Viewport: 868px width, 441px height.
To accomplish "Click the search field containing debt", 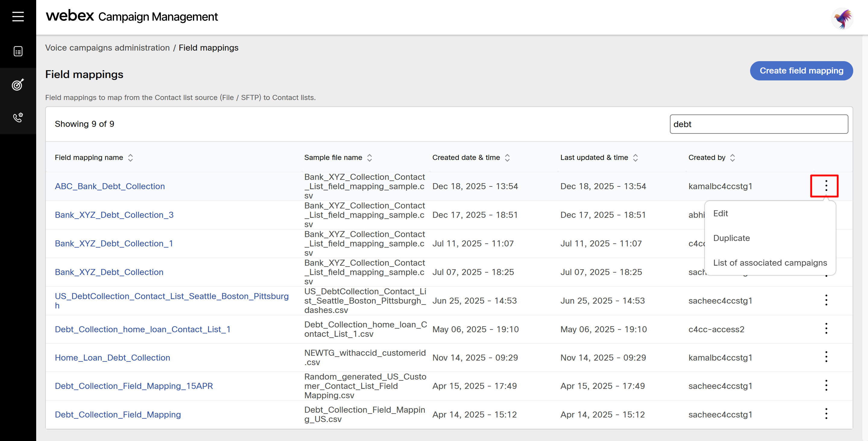I will (x=758, y=124).
